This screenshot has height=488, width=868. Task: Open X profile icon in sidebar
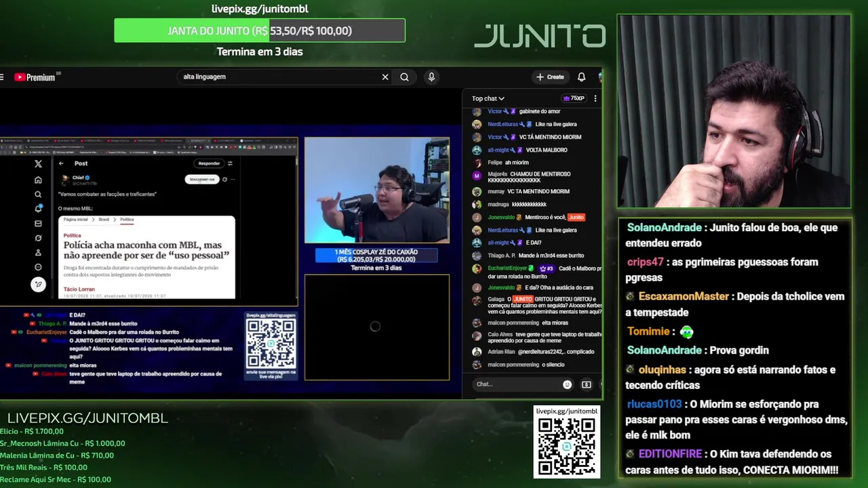pyautogui.click(x=38, y=253)
